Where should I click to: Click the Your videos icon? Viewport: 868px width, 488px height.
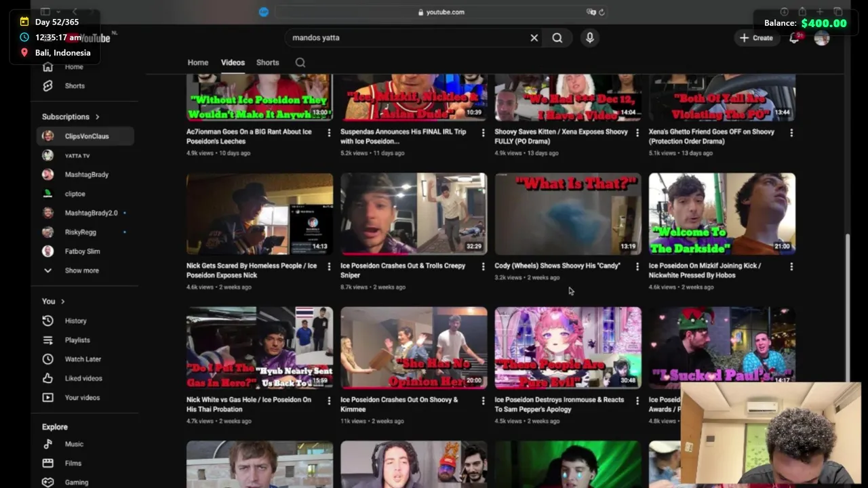[x=47, y=398]
